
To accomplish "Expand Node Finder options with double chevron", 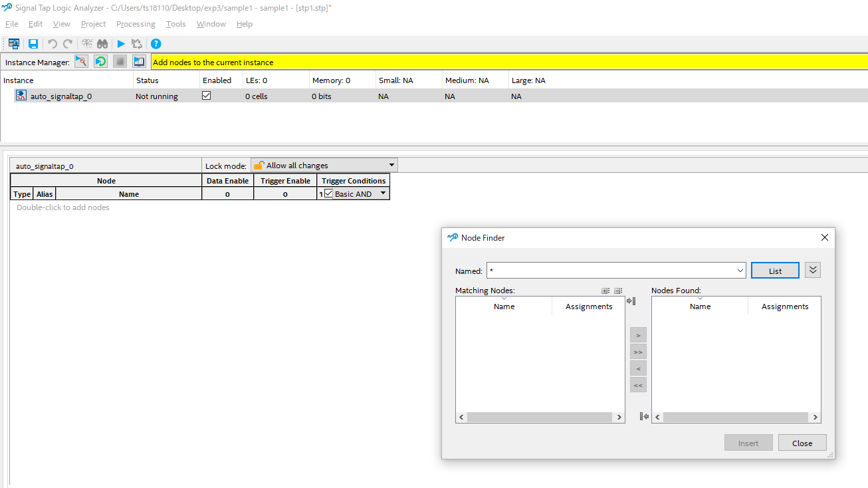I will (x=813, y=270).
